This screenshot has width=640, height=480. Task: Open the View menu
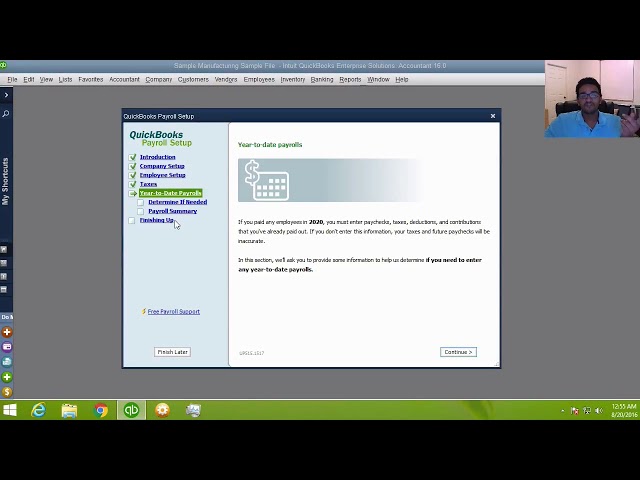46,80
